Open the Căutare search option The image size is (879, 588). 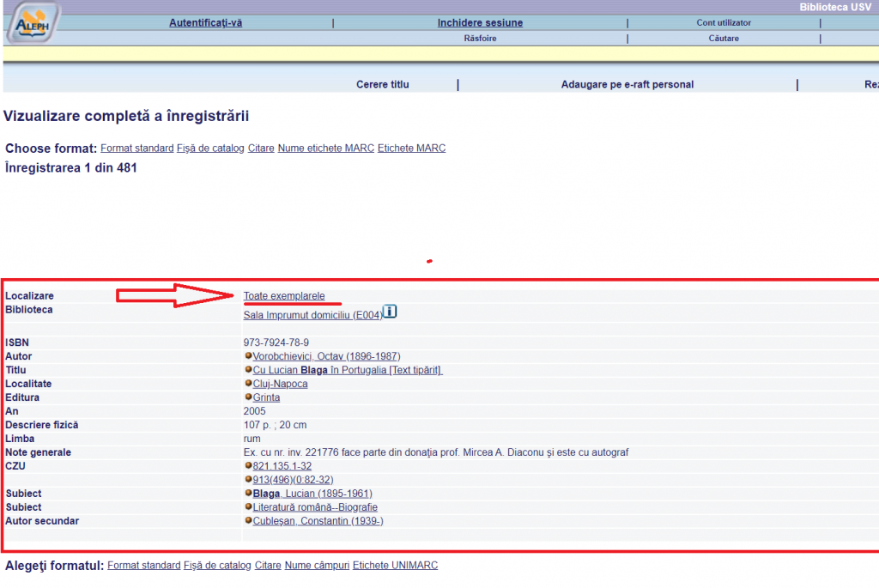click(x=724, y=39)
